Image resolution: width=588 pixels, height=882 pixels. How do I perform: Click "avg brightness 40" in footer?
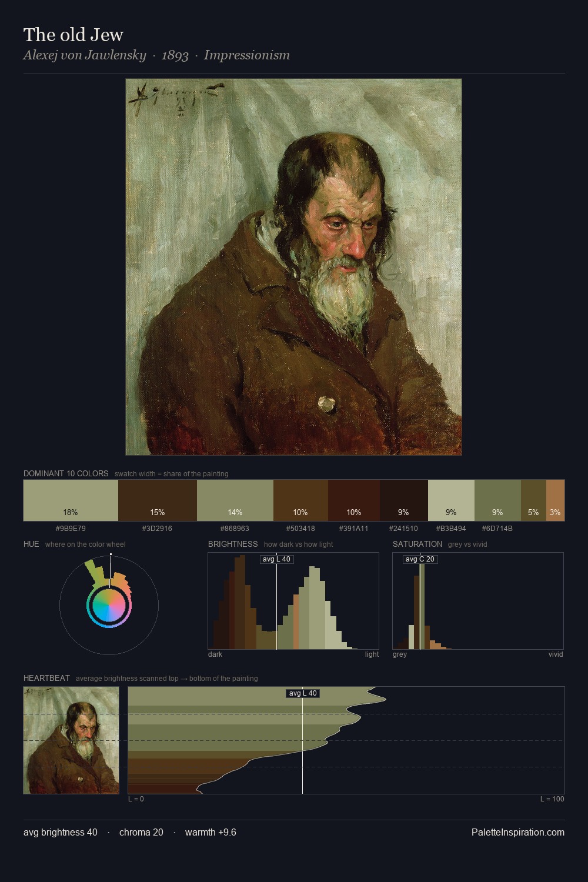pyautogui.click(x=61, y=832)
